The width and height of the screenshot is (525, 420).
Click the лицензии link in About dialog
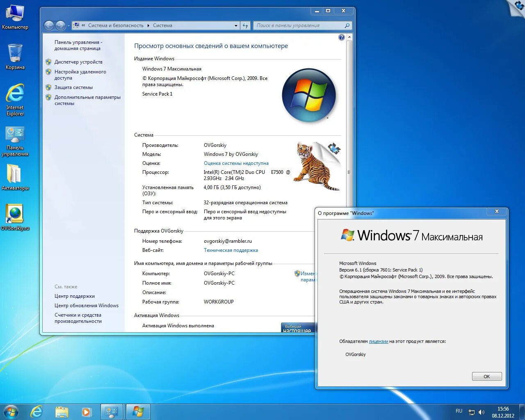[x=379, y=341]
